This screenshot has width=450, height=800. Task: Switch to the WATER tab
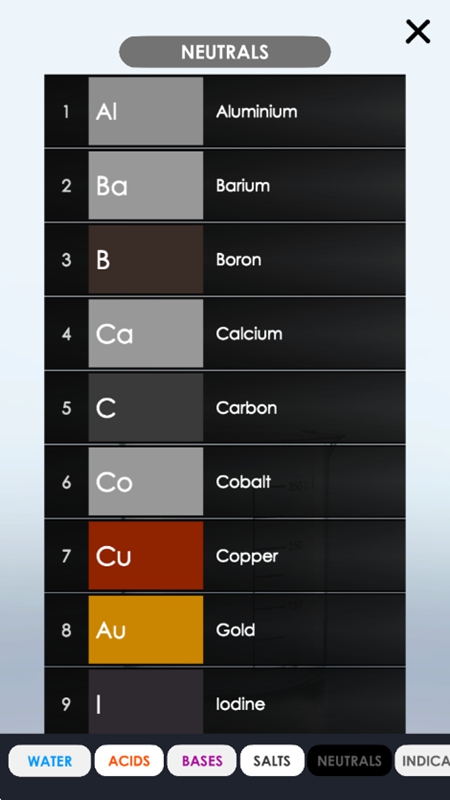(x=49, y=761)
